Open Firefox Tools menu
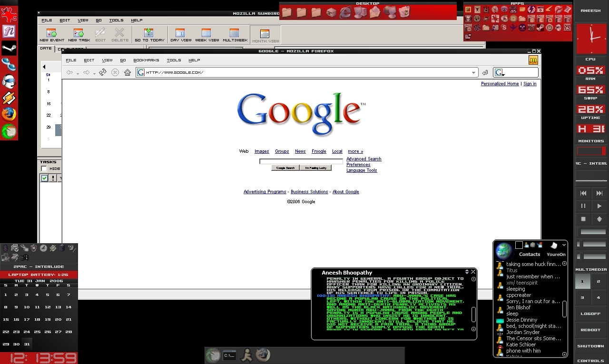Viewport: 609px width, 364px height. point(174,60)
